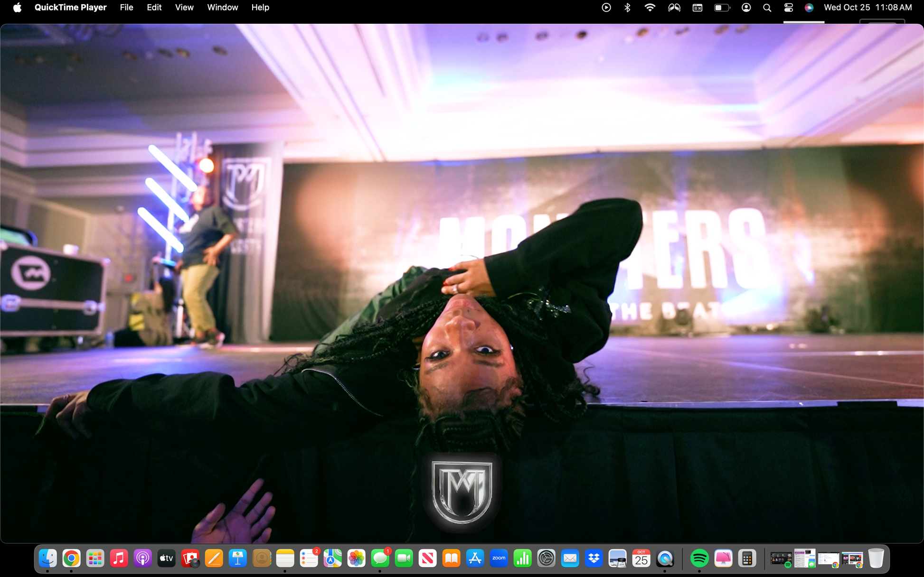
Task: Launch Photo Booth from the Dock
Action: pyautogui.click(x=190, y=558)
